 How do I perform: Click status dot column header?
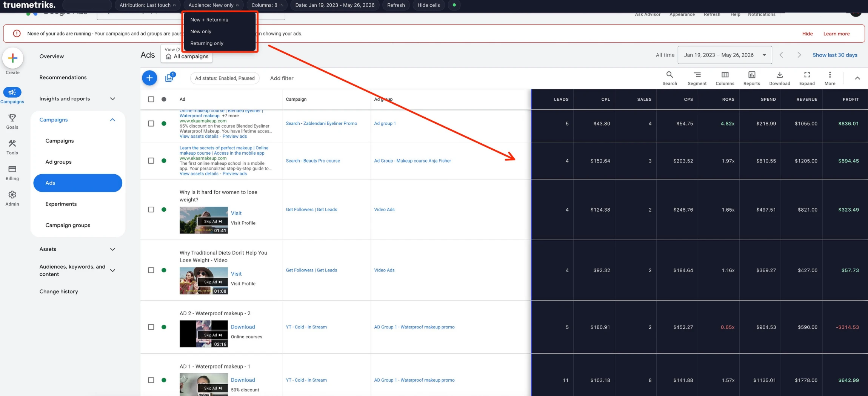[x=164, y=99]
